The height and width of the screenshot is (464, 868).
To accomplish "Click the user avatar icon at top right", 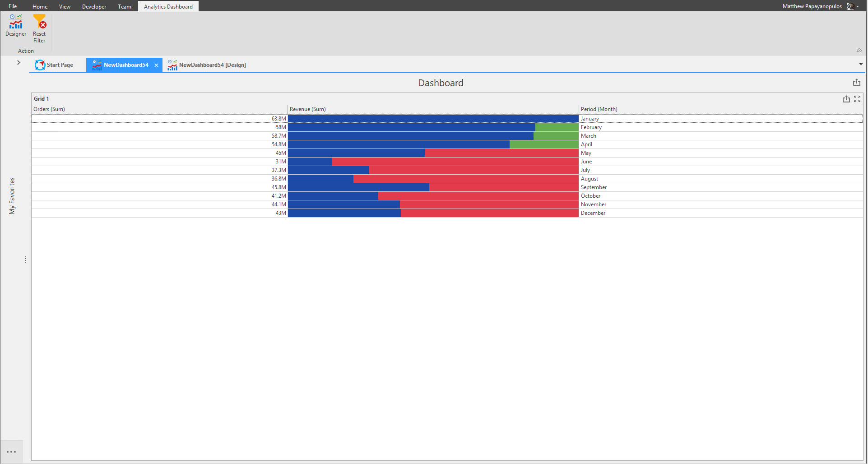I will pos(850,6).
